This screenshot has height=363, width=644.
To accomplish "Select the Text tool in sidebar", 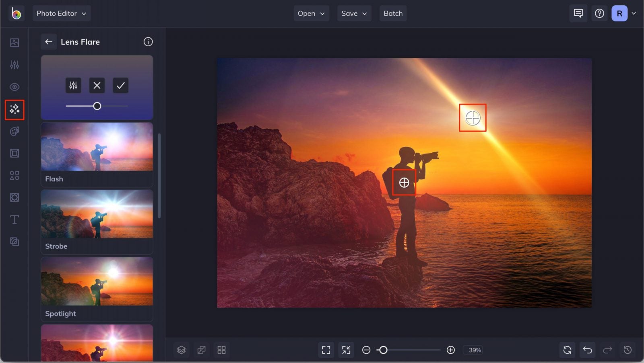I will (x=14, y=219).
